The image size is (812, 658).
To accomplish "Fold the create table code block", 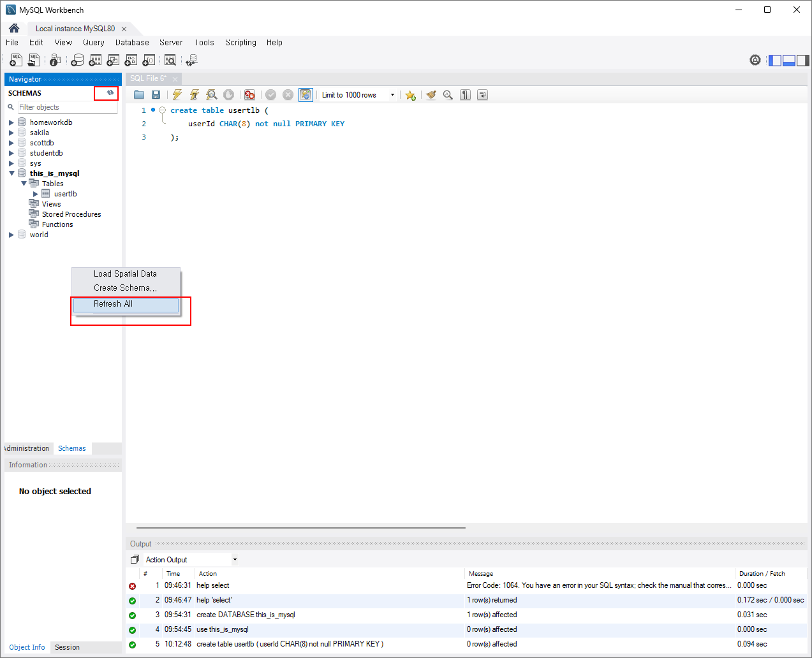I will point(163,110).
